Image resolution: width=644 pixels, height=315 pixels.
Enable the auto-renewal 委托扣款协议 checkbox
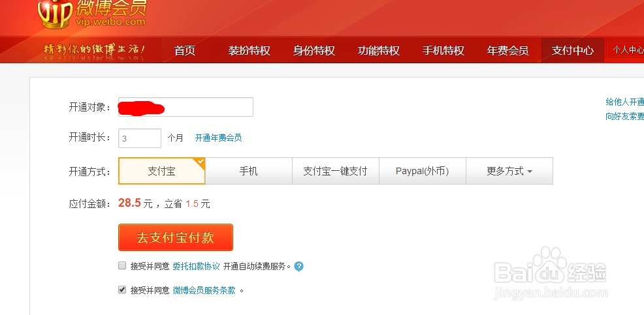(122, 266)
